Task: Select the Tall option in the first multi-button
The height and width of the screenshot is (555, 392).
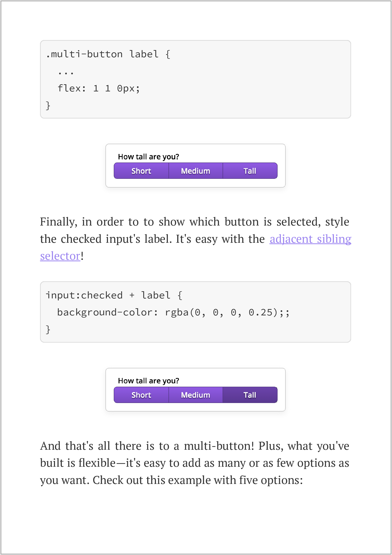Action: (x=250, y=171)
